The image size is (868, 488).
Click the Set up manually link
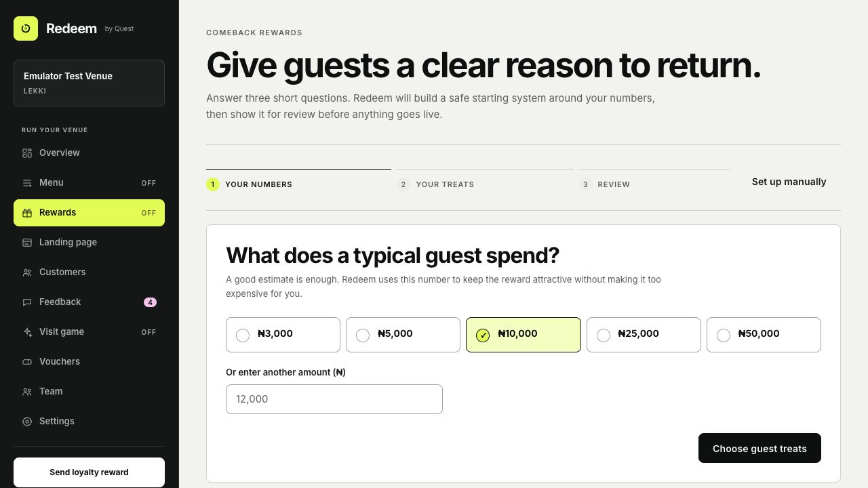pyautogui.click(x=789, y=182)
